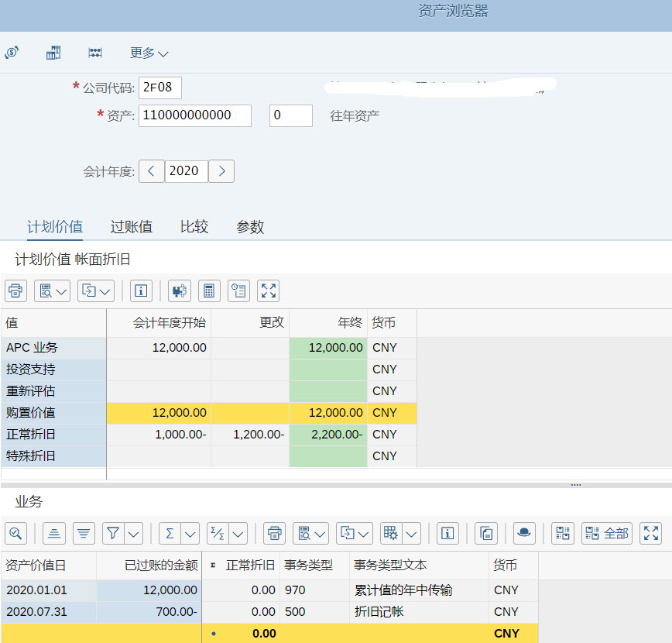Click the magnifier search icon in the business panel
Image resolution: width=672 pixels, height=643 pixels.
click(15, 533)
